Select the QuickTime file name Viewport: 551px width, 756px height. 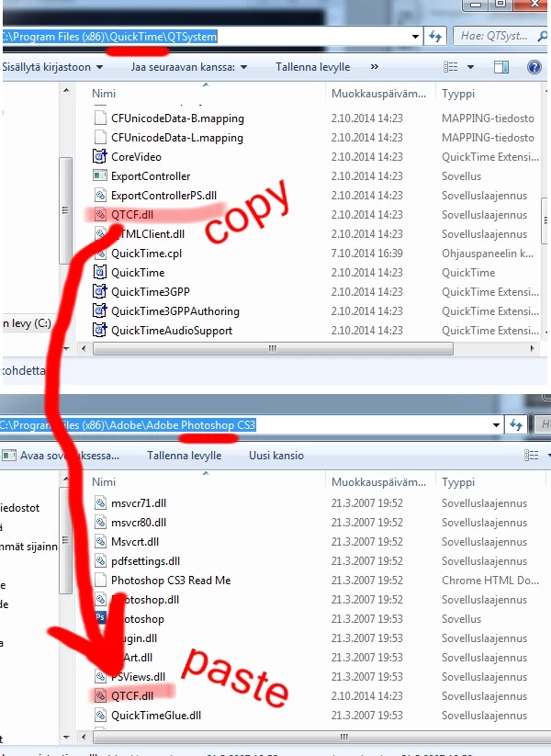point(138,273)
